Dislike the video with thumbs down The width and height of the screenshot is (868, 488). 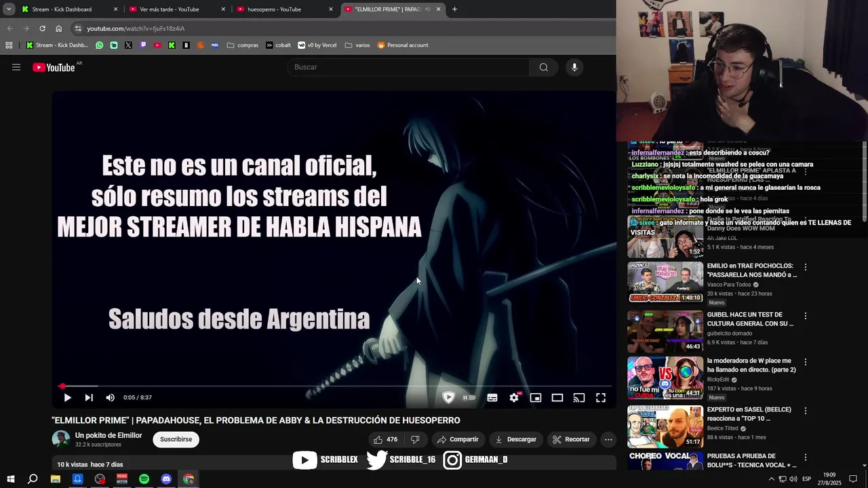click(415, 439)
